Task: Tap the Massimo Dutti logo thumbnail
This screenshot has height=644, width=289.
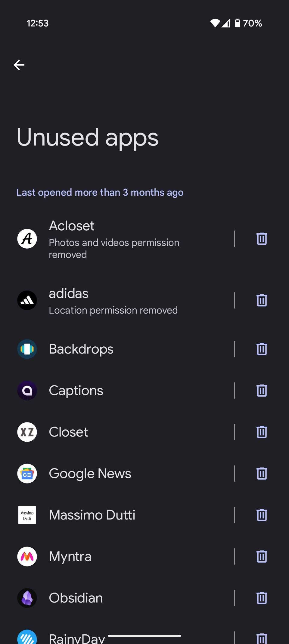Action: point(27,515)
